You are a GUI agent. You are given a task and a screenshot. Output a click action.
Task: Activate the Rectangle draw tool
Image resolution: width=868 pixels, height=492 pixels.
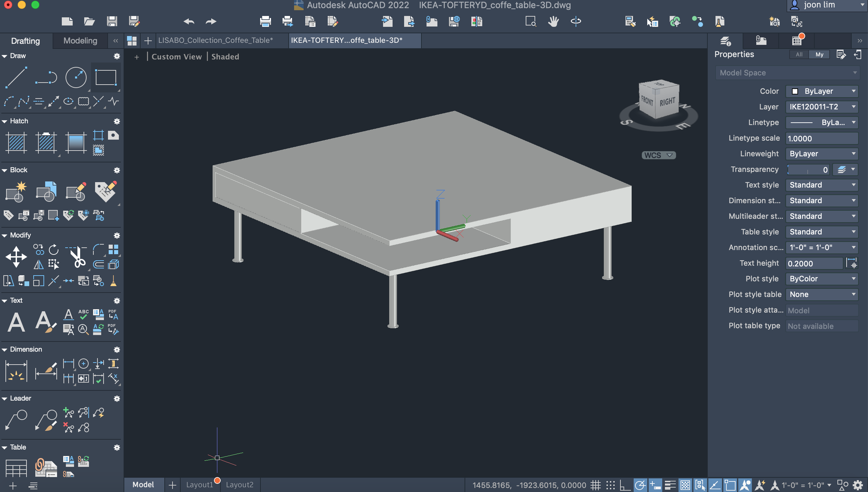(106, 77)
